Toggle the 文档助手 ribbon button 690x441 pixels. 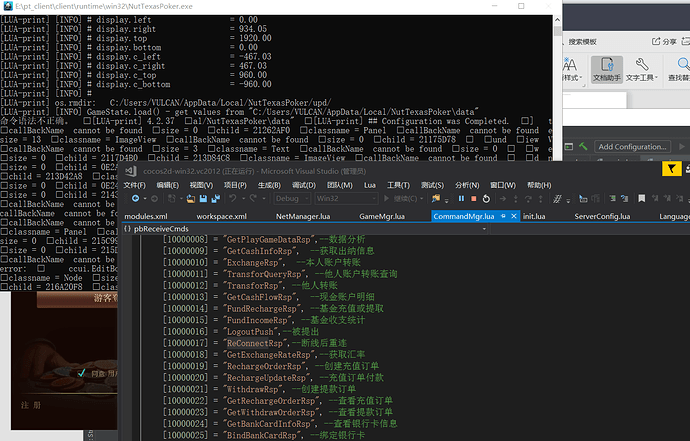click(x=606, y=69)
